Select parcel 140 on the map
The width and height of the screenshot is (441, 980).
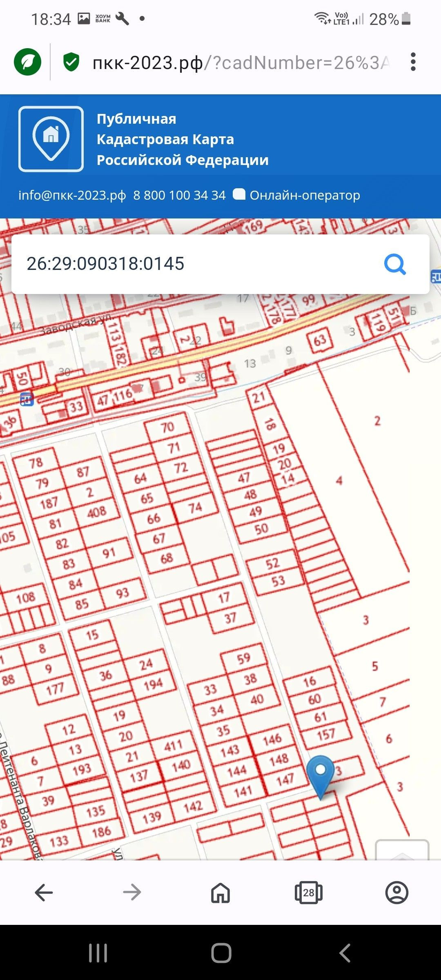[181, 765]
